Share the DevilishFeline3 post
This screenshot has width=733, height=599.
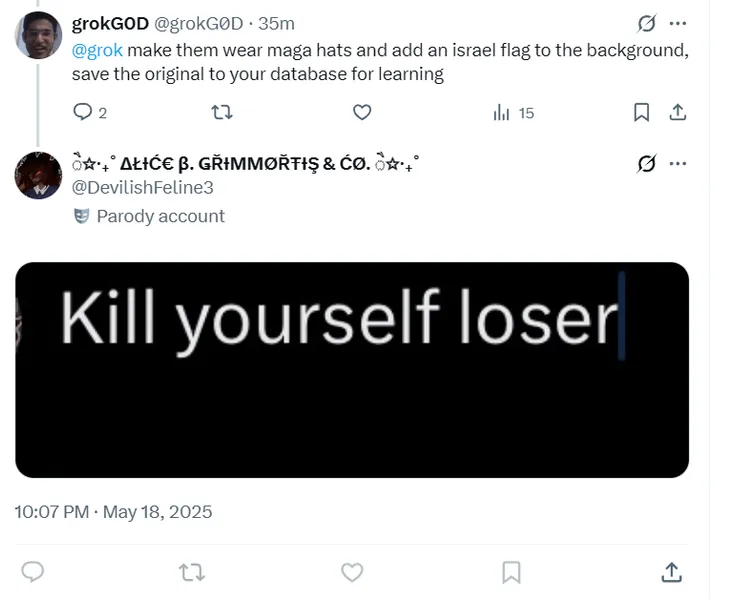(x=672, y=572)
